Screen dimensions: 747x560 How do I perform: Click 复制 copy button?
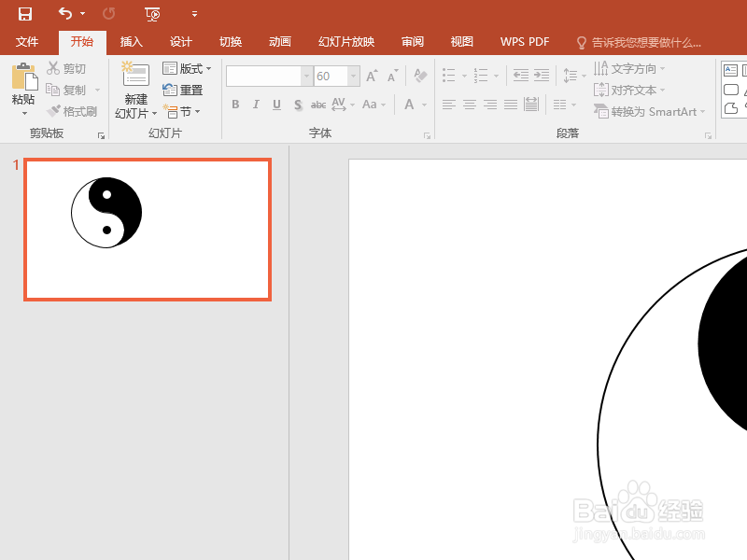pos(66,90)
